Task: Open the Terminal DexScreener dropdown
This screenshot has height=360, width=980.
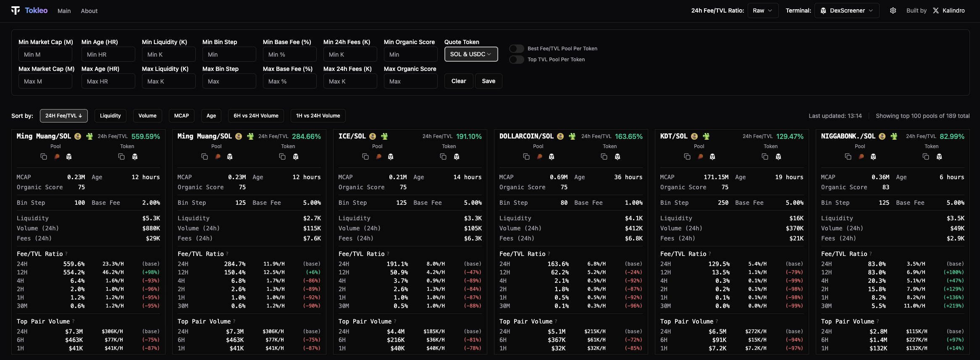Action: pyautogui.click(x=846, y=10)
